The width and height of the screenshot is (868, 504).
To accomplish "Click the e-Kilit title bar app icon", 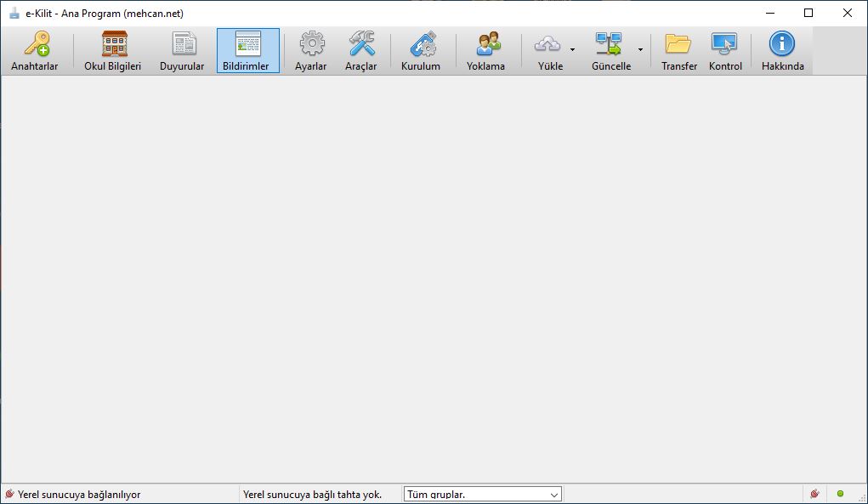I will point(14,14).
